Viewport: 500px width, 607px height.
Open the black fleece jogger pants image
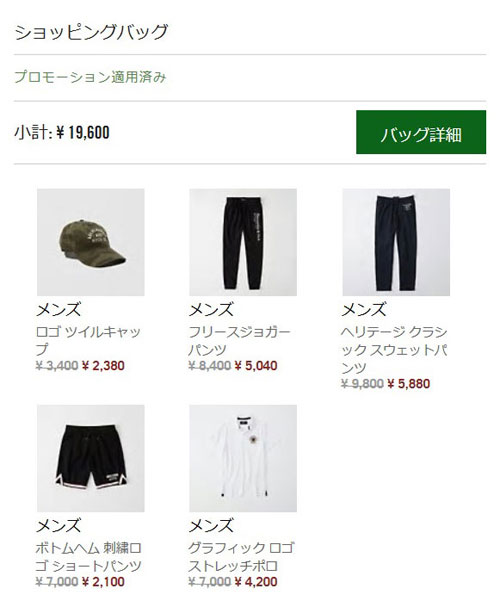click(243, 242)
